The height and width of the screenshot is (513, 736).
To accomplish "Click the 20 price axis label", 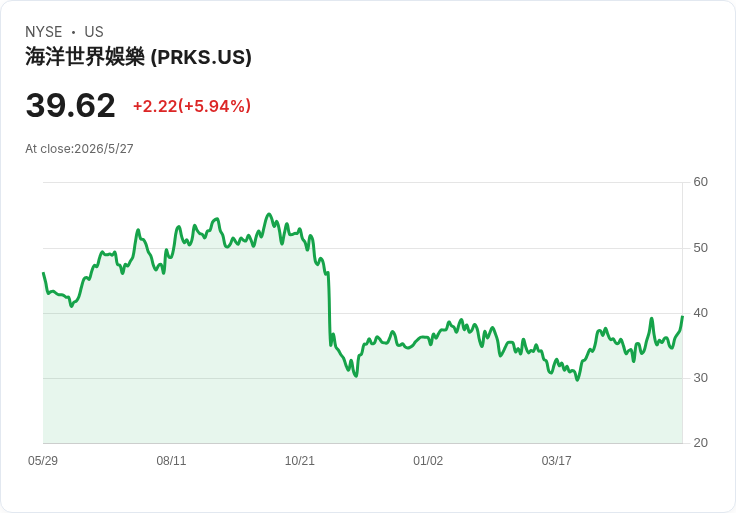I will tap(700, 443).
